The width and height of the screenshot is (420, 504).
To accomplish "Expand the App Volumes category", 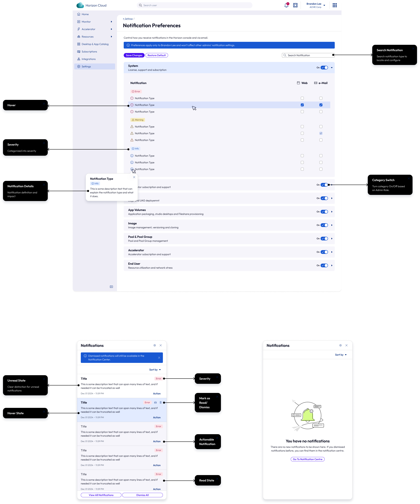I will (332, 212).
